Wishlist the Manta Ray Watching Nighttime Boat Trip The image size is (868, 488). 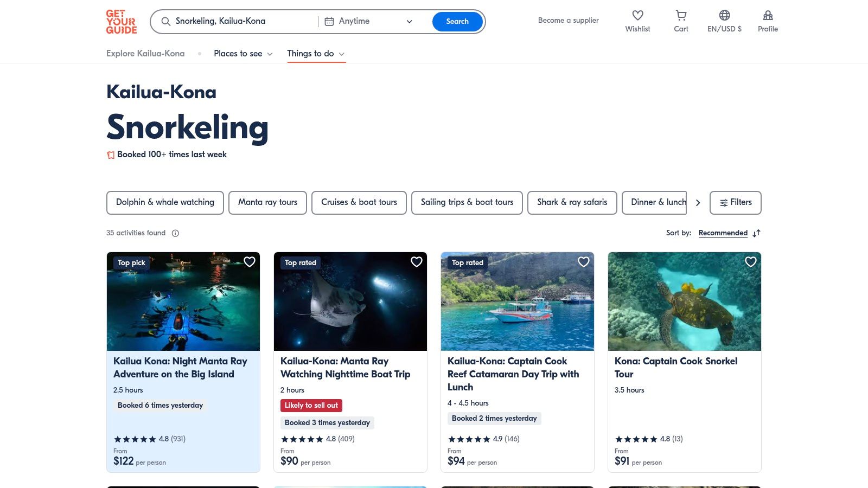click(x=417, y=262)
